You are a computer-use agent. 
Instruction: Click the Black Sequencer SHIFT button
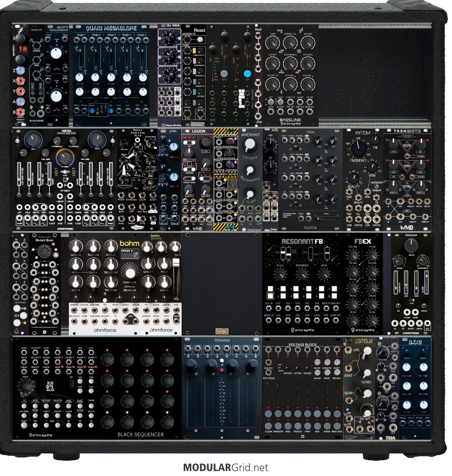(x=24, y=425)
